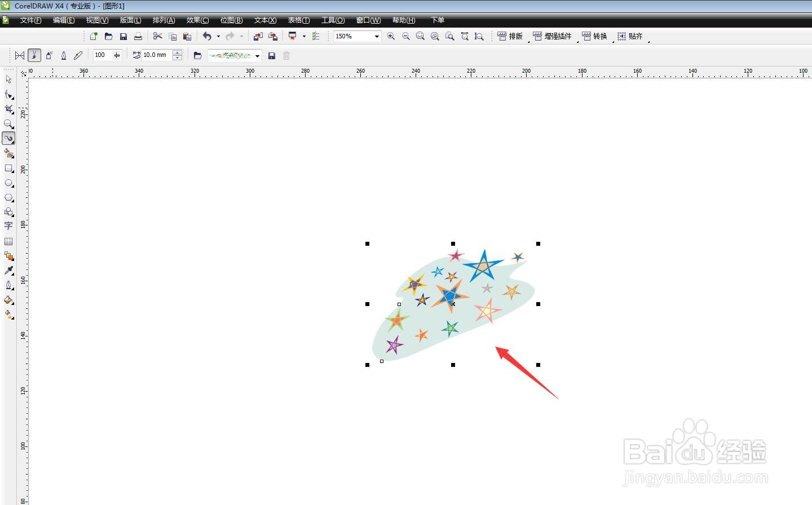Select the Text tool
The height and width of the screenshot is (505, 812).
8,226
